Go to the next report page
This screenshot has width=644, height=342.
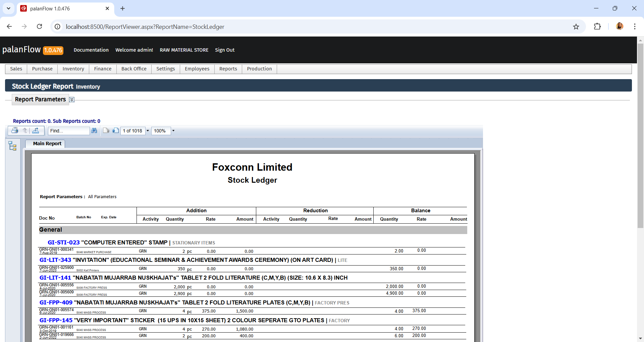pyautogui.click(x=116, y=130)
